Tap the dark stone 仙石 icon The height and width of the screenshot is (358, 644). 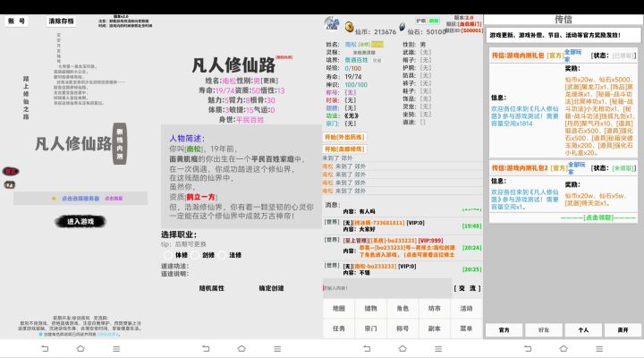point(402,27)
